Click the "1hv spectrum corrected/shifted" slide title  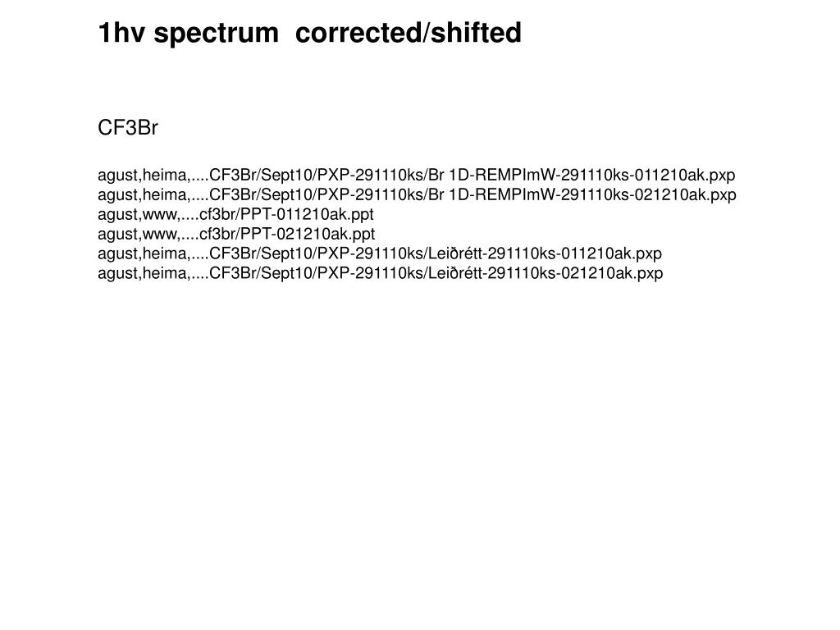pos(309,33)
